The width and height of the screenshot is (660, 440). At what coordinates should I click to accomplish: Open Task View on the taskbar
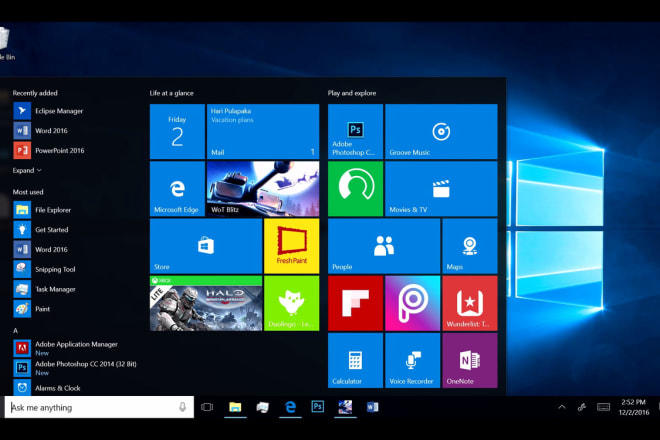click(x=207, y=407)
